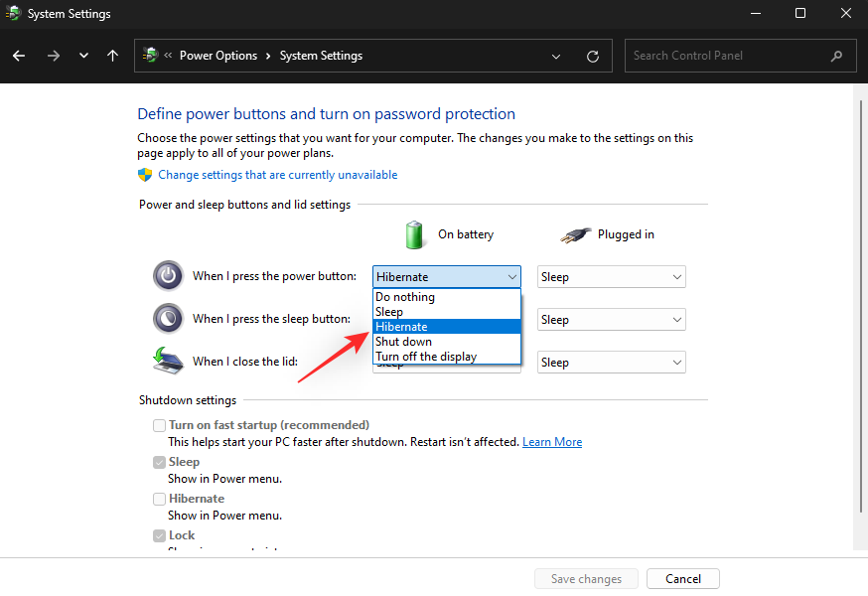This screenshot has width=868, height=596.
Task: Open Change settings that are currently unavailable
Action: (277, 175)
